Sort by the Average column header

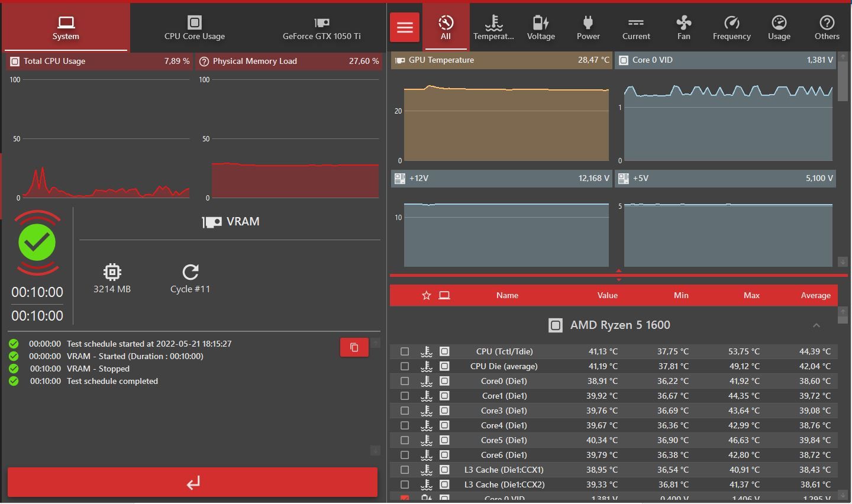(x=816, y=295)
